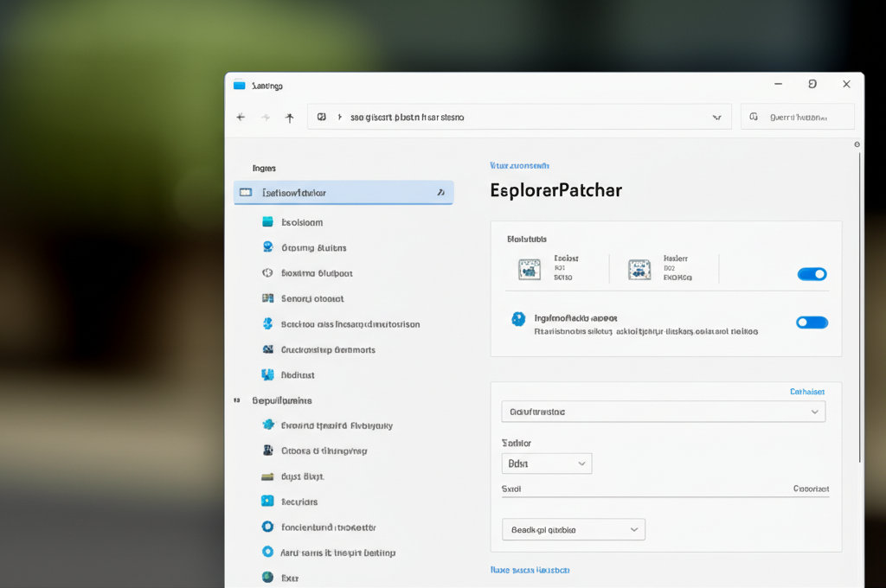Expand the address bar history dropdown
The image size is (886, 588).
716,117
